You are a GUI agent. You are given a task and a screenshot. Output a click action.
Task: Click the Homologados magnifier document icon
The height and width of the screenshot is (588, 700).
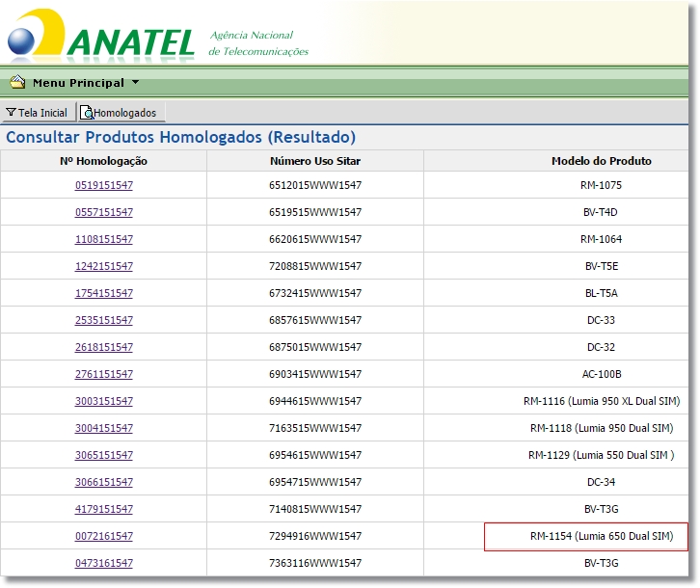click(87, 113)
